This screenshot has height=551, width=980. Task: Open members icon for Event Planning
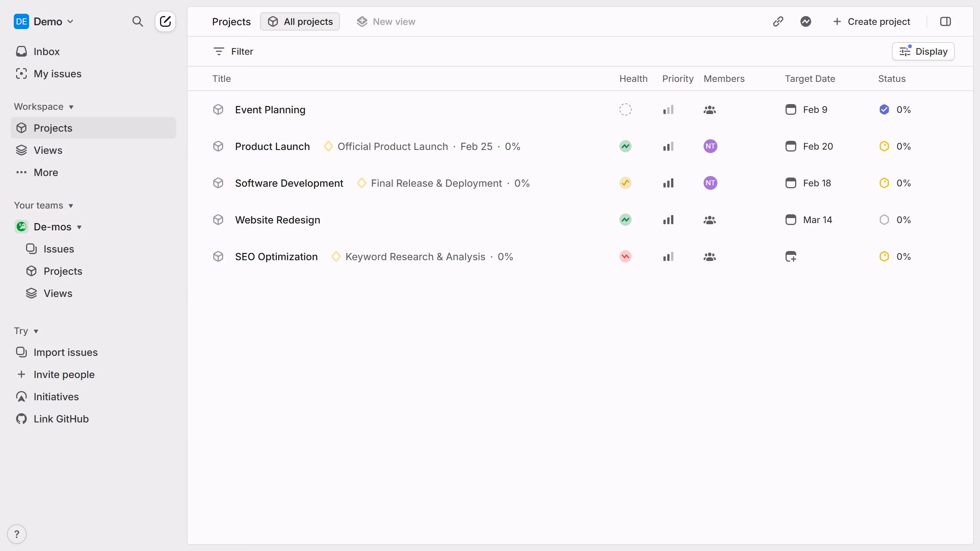[710, 110]
